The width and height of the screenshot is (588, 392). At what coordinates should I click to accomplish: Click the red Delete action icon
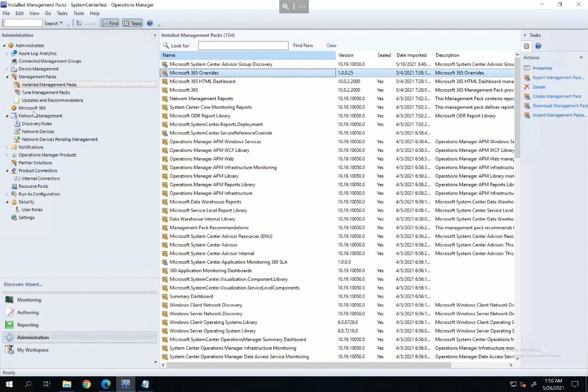click(527, 87)
